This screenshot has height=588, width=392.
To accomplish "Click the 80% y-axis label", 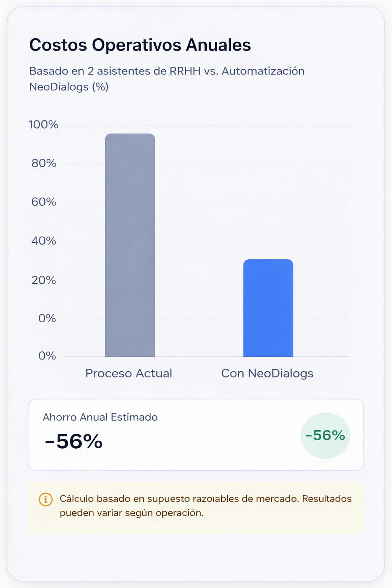I will [x=44, y=163].
